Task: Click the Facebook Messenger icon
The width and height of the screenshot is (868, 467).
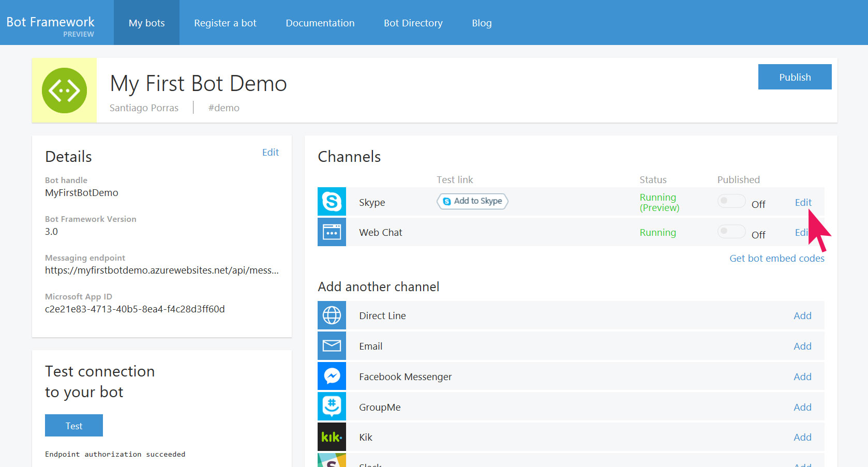Action: [332, 376]
